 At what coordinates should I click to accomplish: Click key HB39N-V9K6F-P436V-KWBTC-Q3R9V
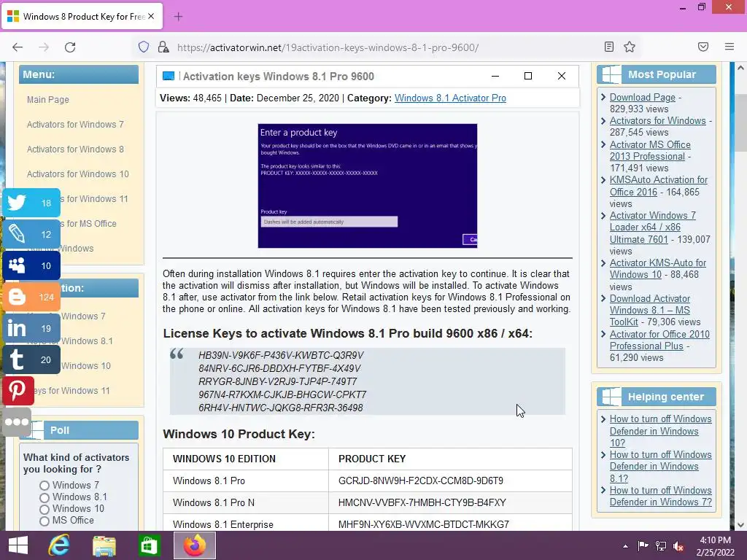(x=281, y=355)
